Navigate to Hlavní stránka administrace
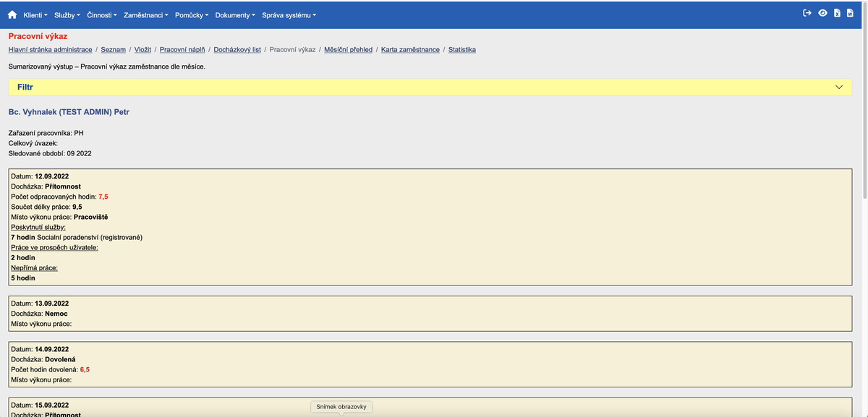The width and height of the screenshot is (868, 417). (50, 49)
